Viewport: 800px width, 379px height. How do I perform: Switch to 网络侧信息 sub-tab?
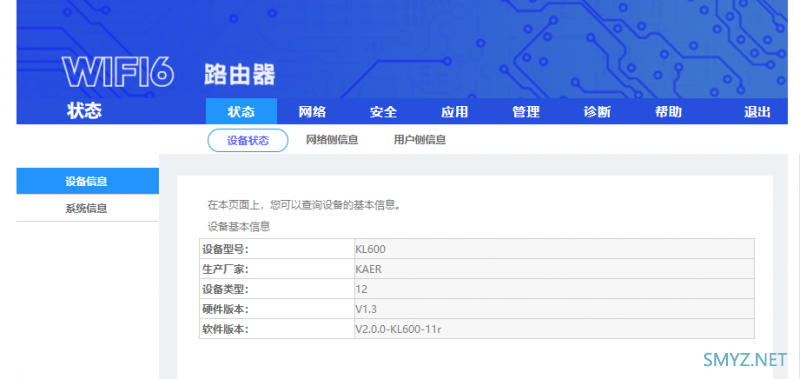[332, 140]
